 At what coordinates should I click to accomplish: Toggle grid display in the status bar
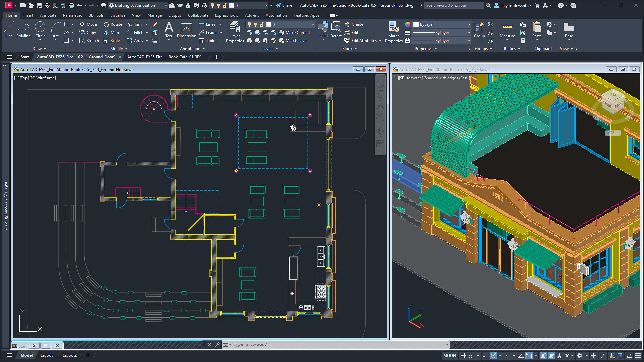463,355
